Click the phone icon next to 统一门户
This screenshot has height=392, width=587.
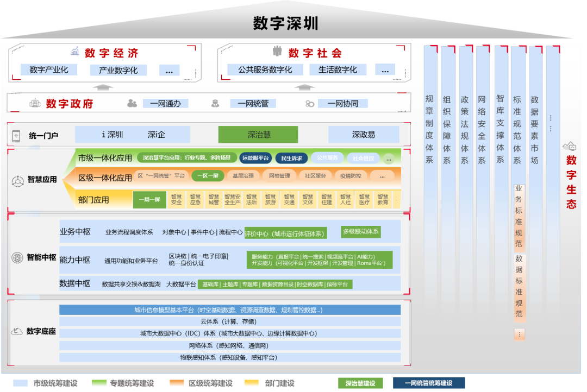click(16, 135)
